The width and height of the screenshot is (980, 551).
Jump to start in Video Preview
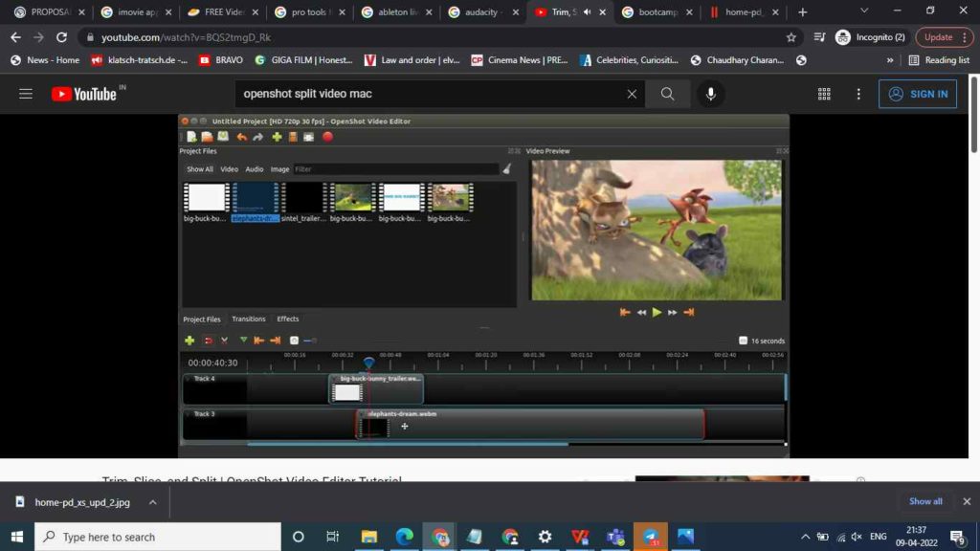pos(624,313)
